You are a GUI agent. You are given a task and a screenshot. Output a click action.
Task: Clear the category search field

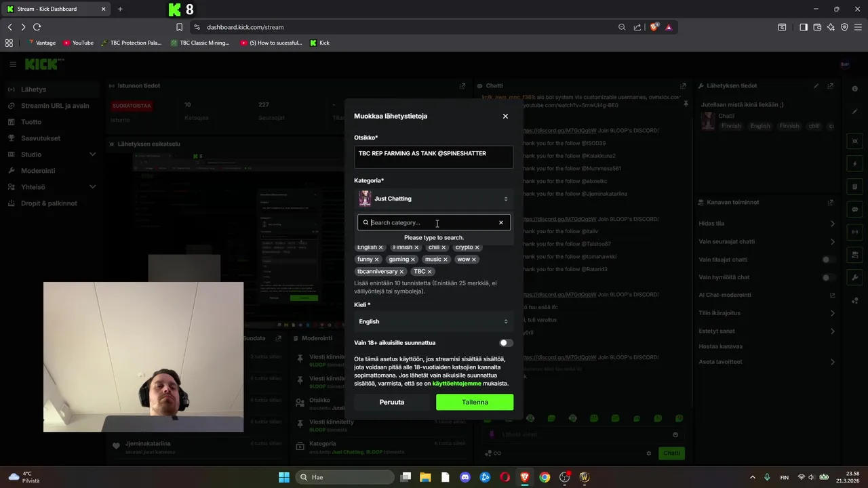(501, 222)
